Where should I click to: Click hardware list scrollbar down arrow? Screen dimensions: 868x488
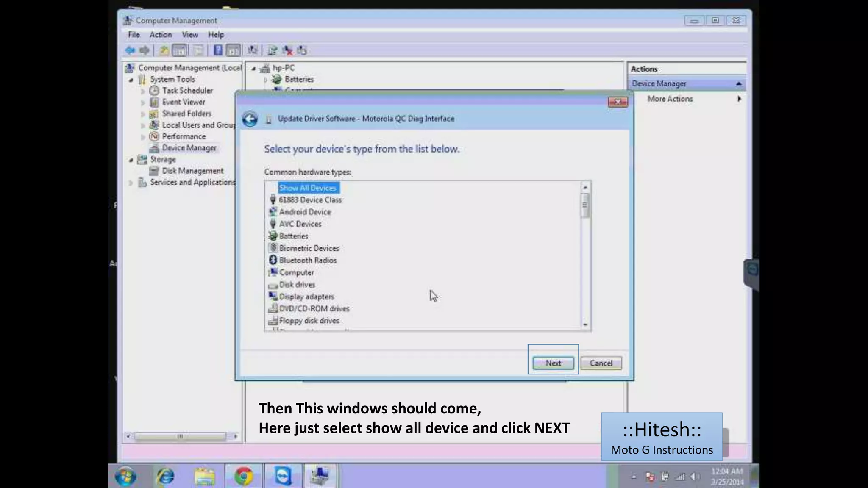coord(585,325)
